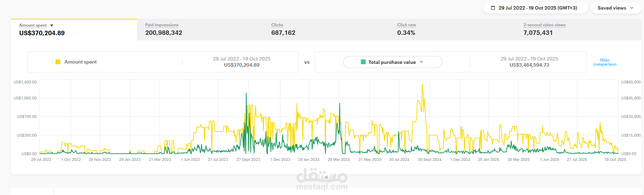The height and width of the screenshot is (195, 644).
Task: Select the Paid impressions metric tab
Action: click(200, 30)
